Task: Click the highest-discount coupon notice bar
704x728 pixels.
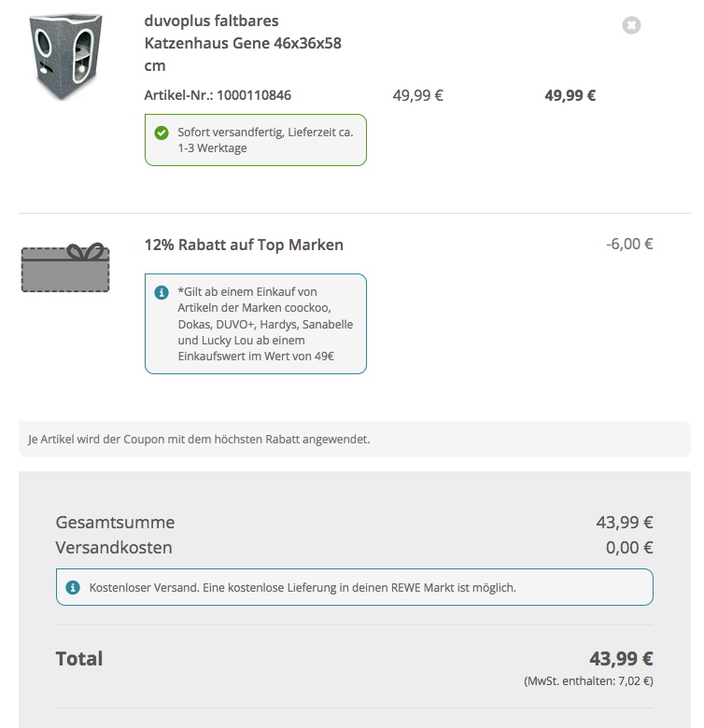Action: [x=354, y=439]
